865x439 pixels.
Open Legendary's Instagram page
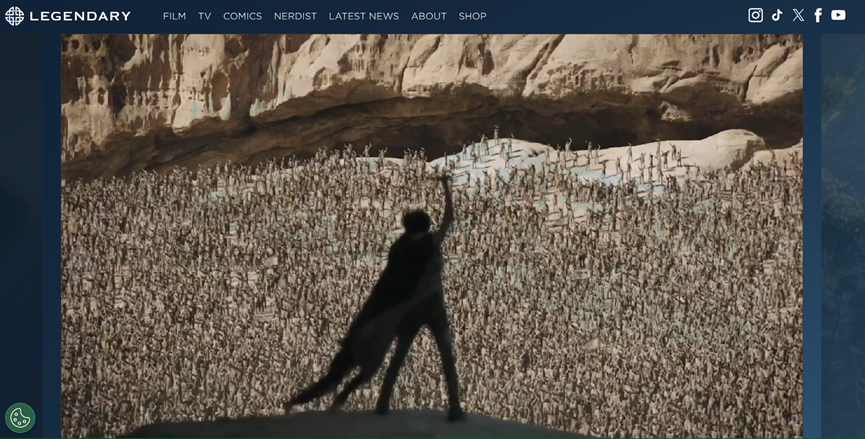756,15
